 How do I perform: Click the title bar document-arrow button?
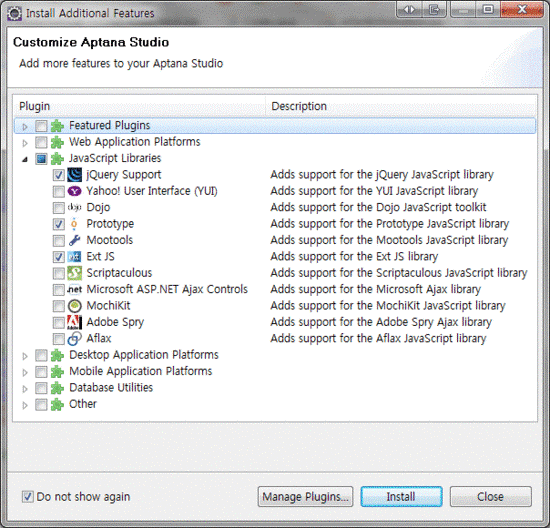[434, 9]
